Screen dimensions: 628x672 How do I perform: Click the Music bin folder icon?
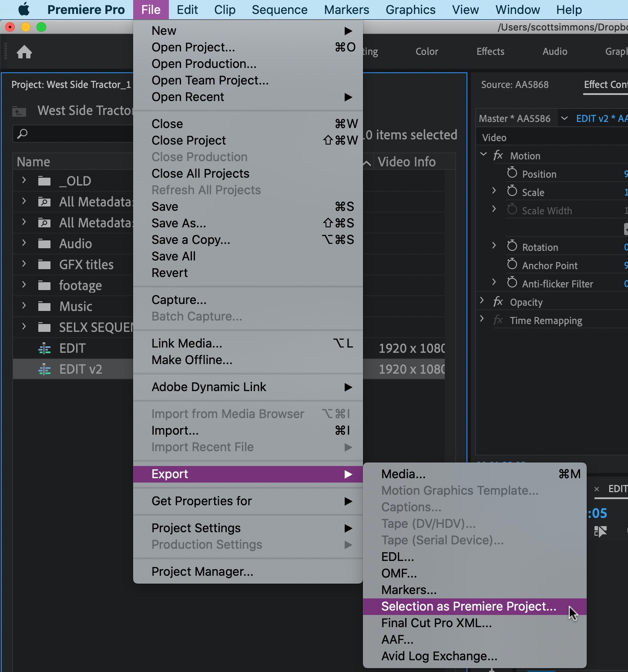coord(44,306)
